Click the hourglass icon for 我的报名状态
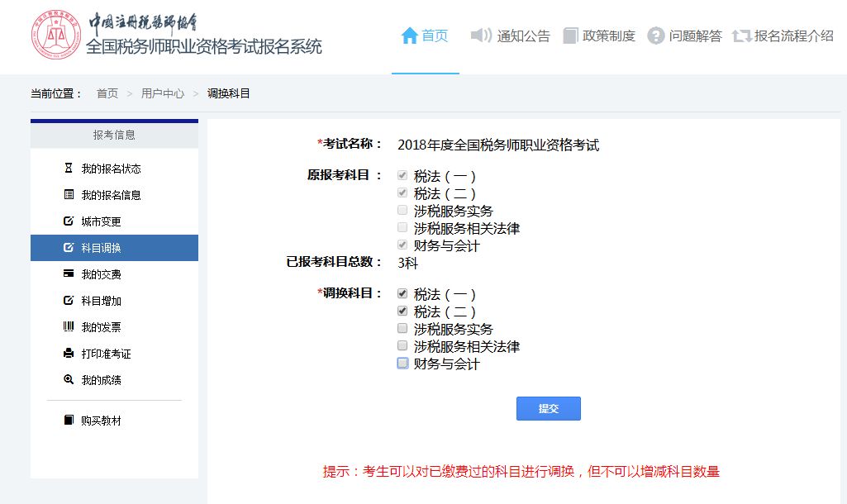 tap(69, 169)
